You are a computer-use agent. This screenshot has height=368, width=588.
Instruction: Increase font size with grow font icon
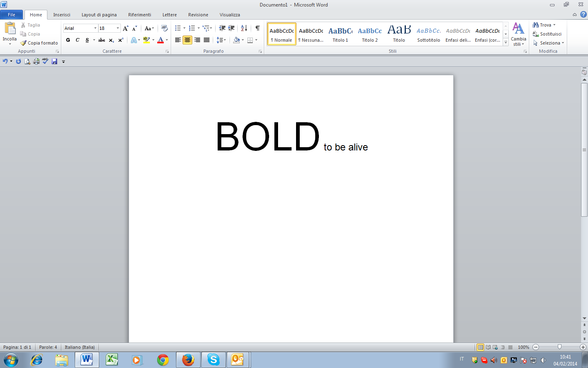[x=126, y=28]
